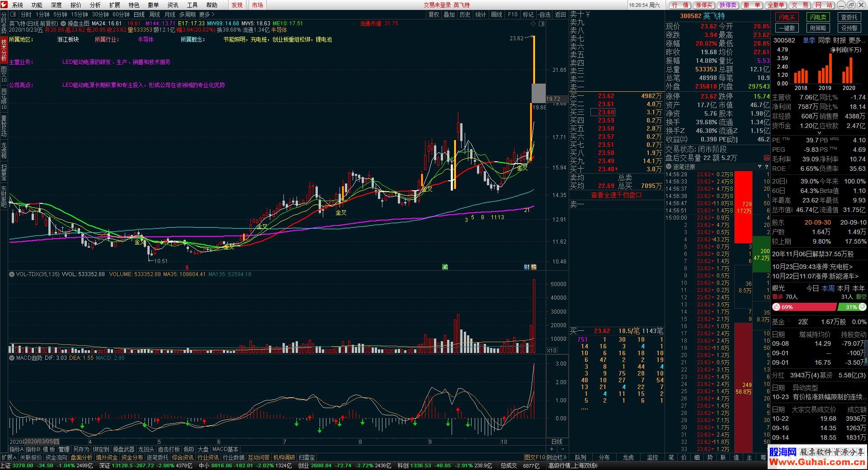The image size is (868, 470).
Task: Open the 行业资讯 bottom tab
Action: point(208,457)
